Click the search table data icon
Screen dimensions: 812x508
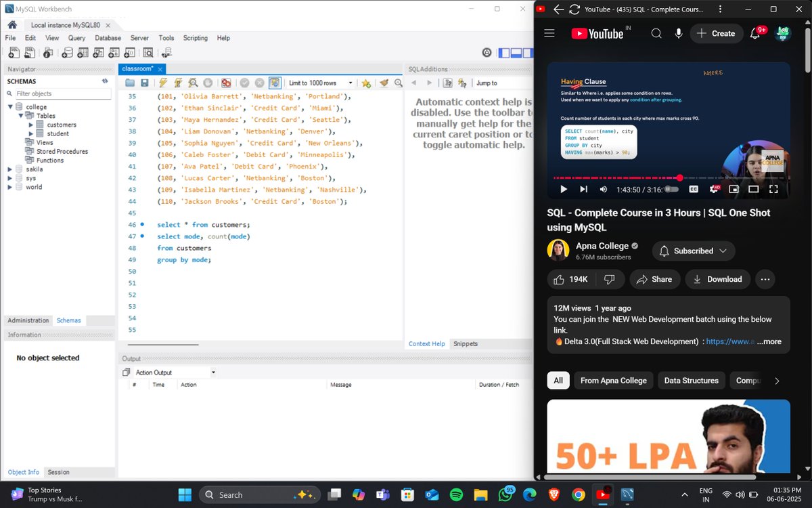click(x=148, y=53)
